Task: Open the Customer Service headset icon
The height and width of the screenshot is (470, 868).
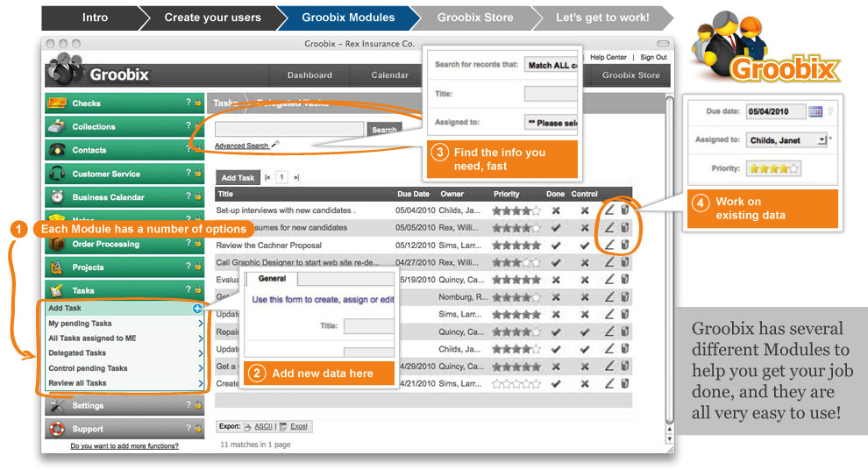Action: [x=58, y=174]
